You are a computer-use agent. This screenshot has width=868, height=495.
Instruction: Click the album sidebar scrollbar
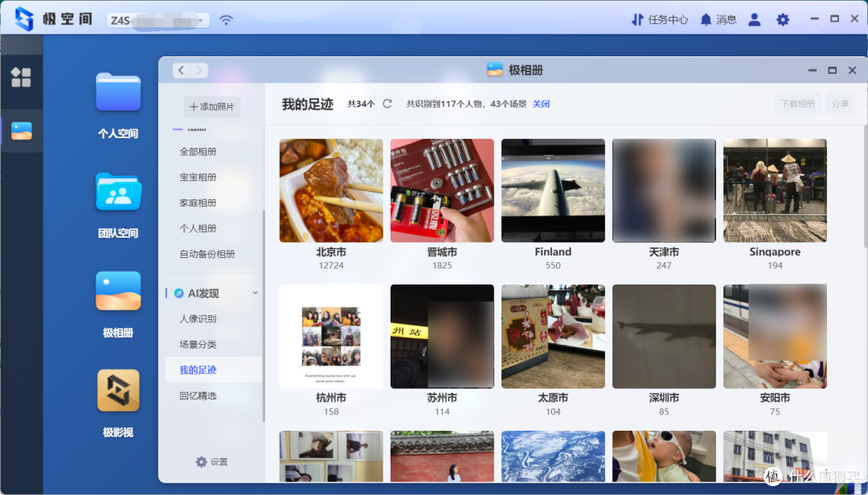point(264,316)
